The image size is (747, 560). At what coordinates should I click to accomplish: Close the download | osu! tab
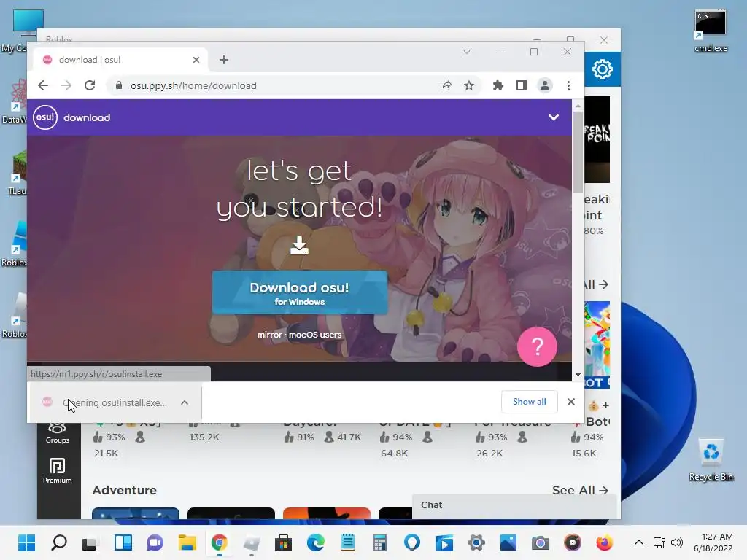click(x=196, y=60)
